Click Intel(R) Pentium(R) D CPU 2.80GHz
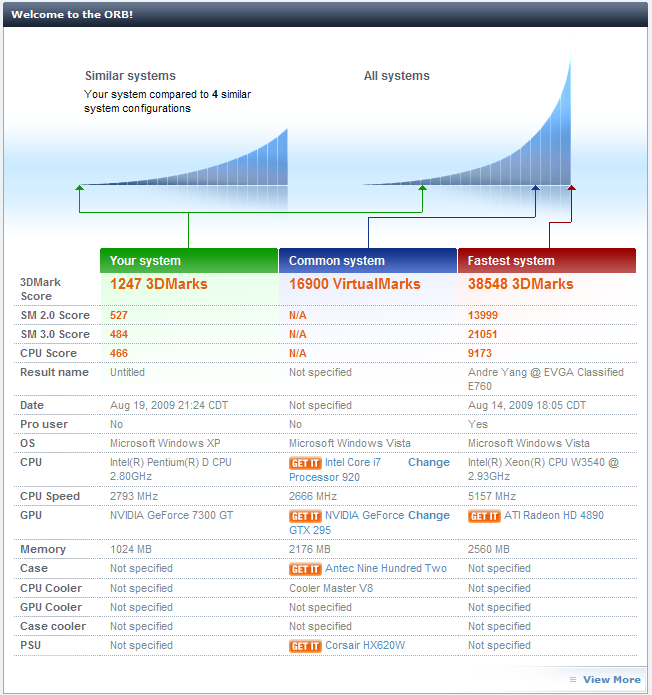This screenshot has width=652, height=695. 171,469
